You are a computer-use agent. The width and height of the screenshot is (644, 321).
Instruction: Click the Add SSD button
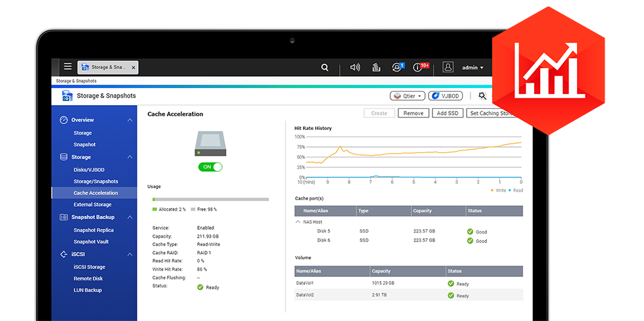(x=448, y=114)
